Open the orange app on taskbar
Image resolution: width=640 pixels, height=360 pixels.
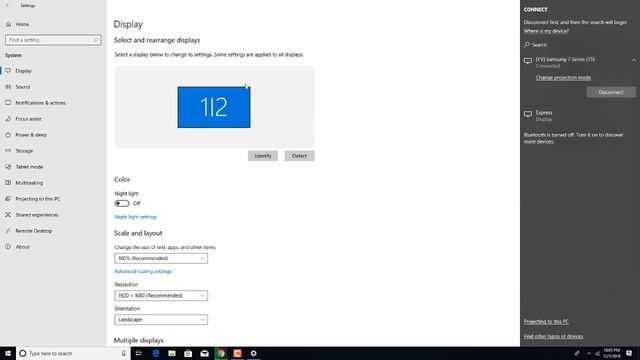coord(237,353)
